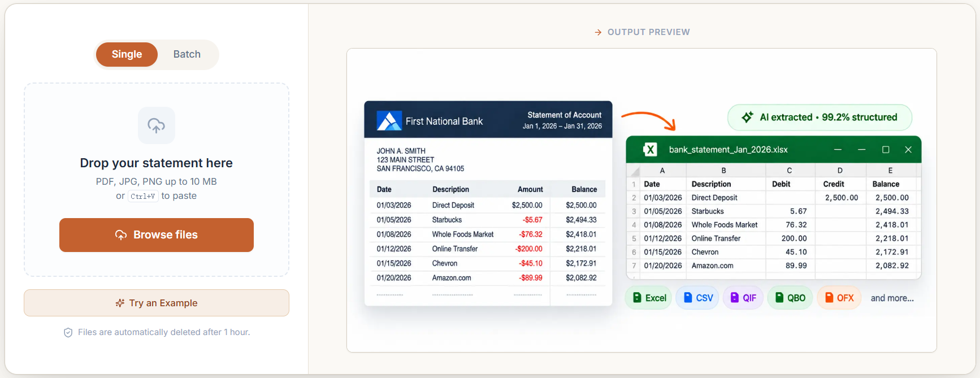Click the cloud upload icon

tap(157, 125)
